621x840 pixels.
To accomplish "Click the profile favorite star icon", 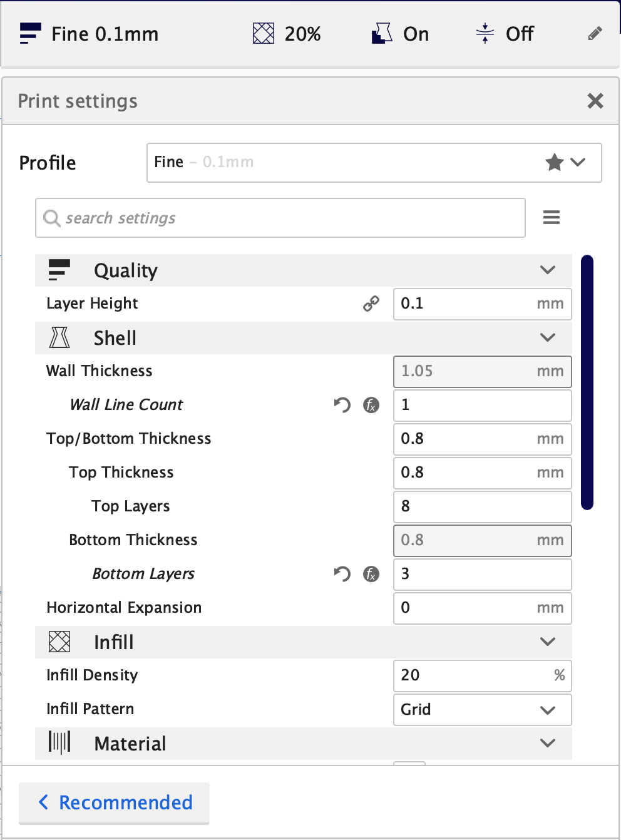I will (554, 163).
